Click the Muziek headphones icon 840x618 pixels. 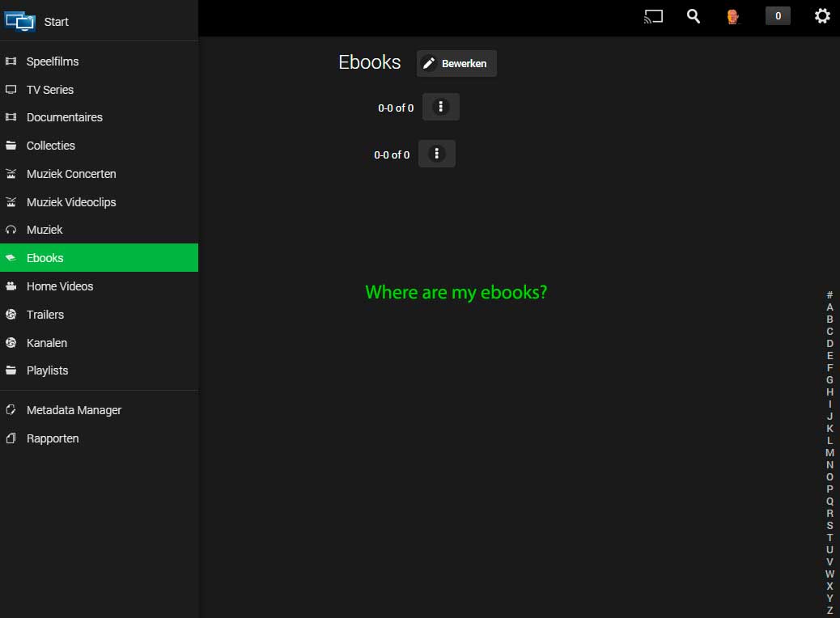click(x=12, y=229)
